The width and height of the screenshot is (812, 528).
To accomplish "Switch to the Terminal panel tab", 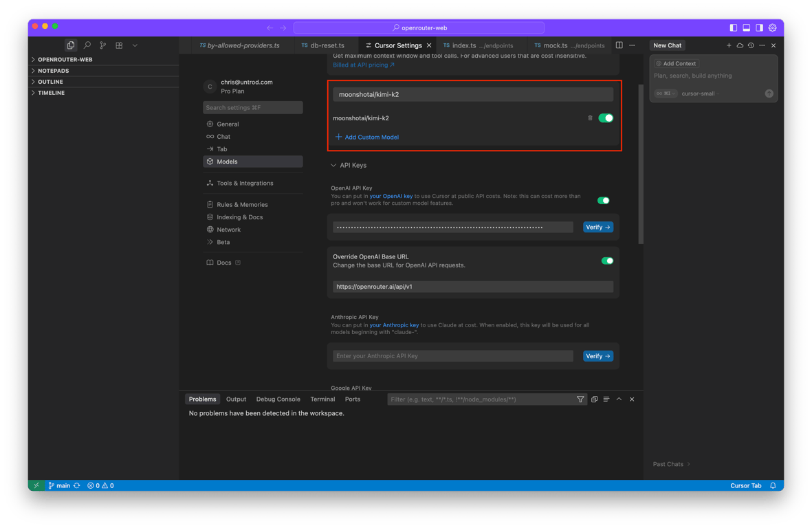I will [322, 399].
